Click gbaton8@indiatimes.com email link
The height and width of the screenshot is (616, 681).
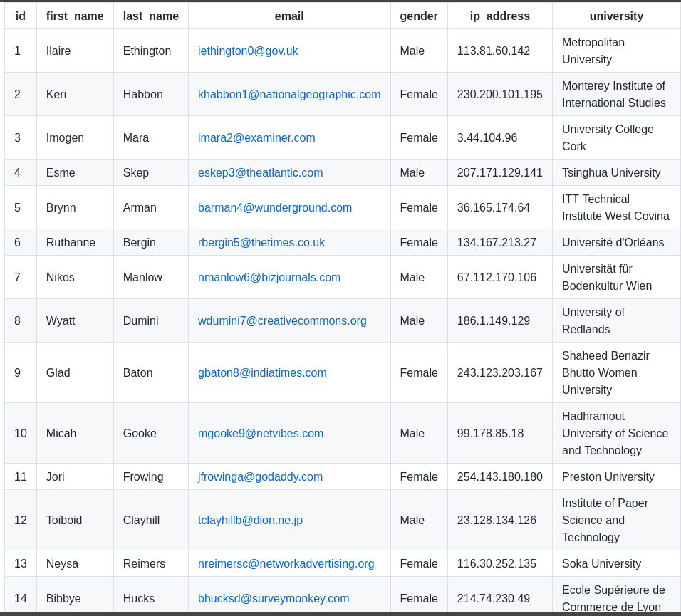pos(262,372)
